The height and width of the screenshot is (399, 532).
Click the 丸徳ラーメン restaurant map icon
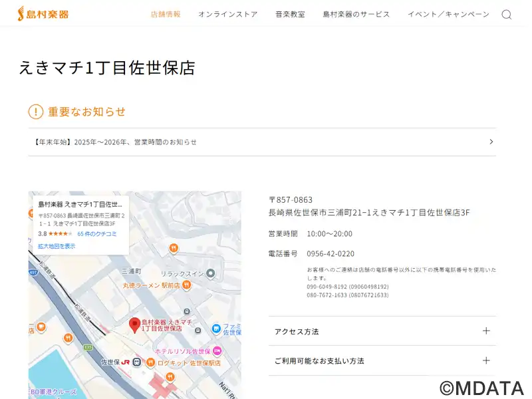(187, 285)
